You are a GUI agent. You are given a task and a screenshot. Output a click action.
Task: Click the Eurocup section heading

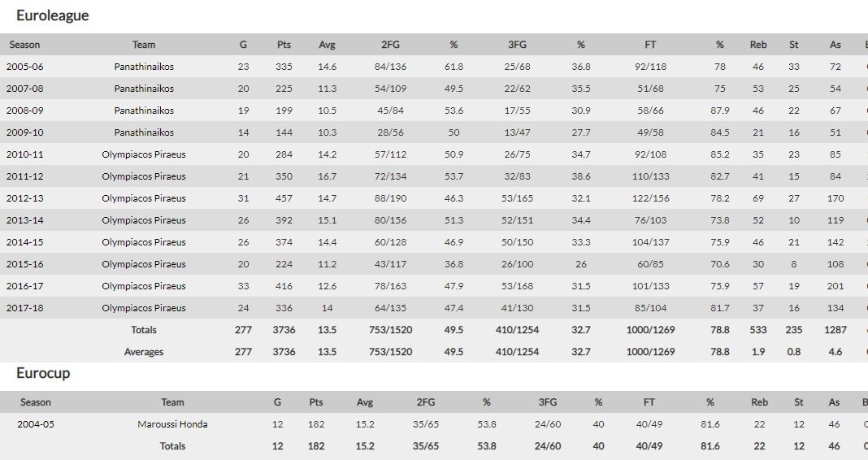click(43, 373)
